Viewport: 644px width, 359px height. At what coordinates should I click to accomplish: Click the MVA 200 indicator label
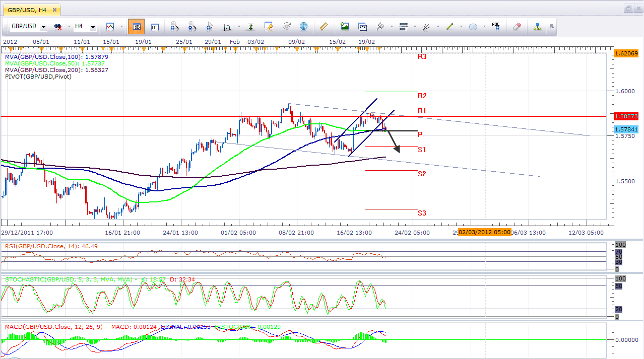pyautogui.click(x=56, y=70)
